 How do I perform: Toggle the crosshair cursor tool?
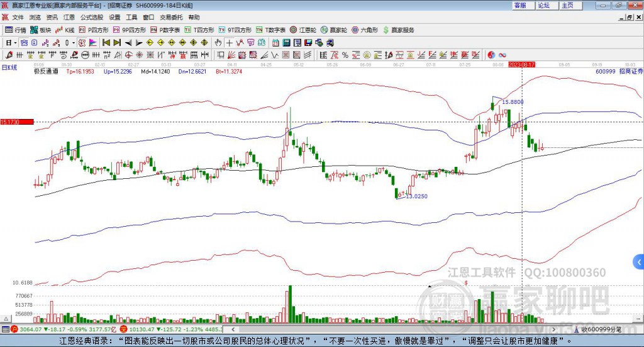pos(229,43)
